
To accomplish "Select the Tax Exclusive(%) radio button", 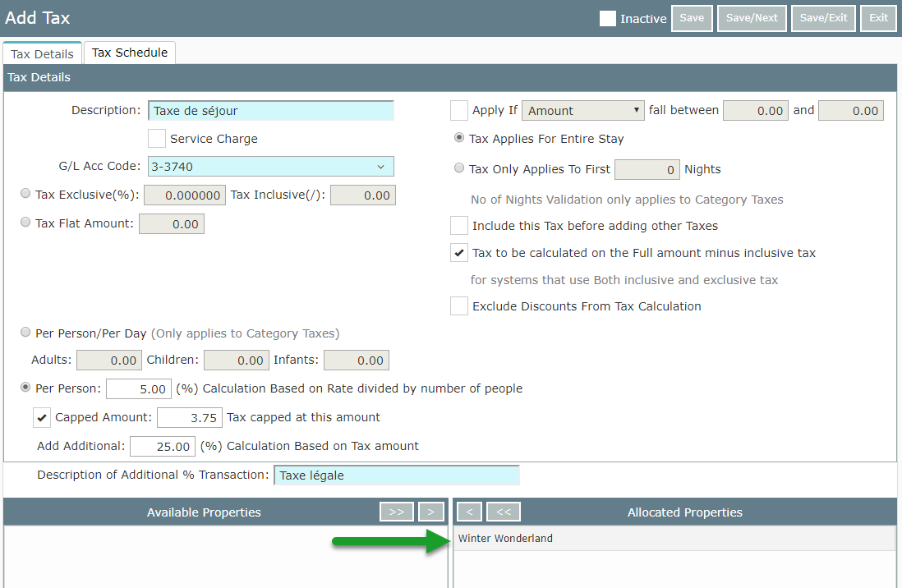I will pos(25,194).
